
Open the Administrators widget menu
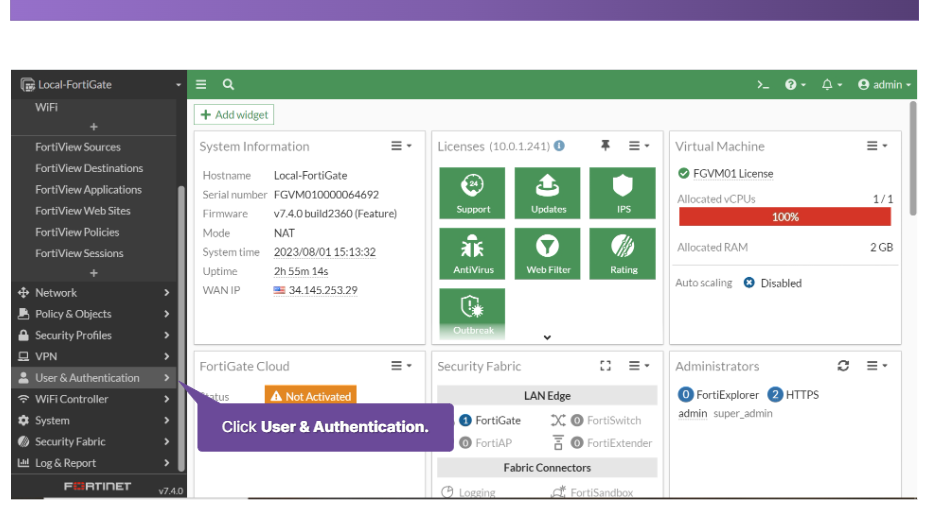click(877, 366)
